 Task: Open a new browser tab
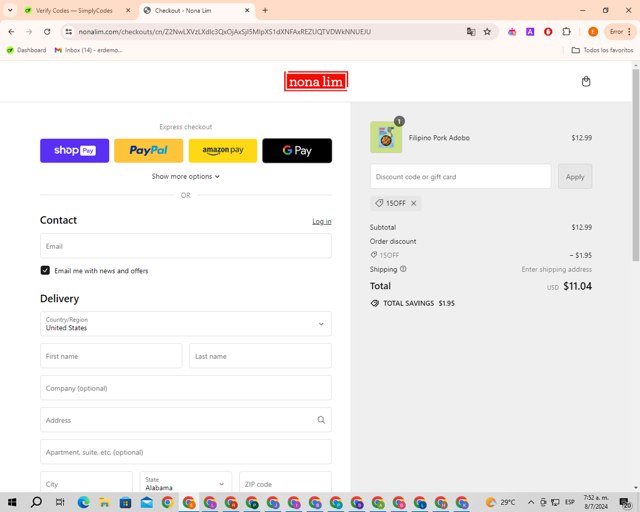pos(265,10)
